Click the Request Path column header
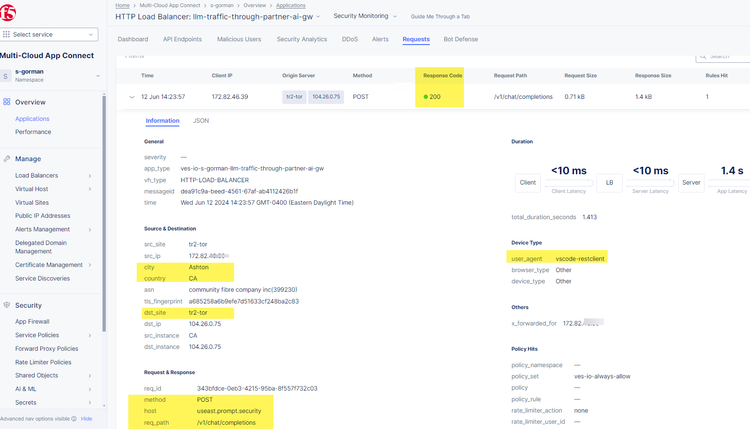Screen dimensions: 750x429 point(510,76)
